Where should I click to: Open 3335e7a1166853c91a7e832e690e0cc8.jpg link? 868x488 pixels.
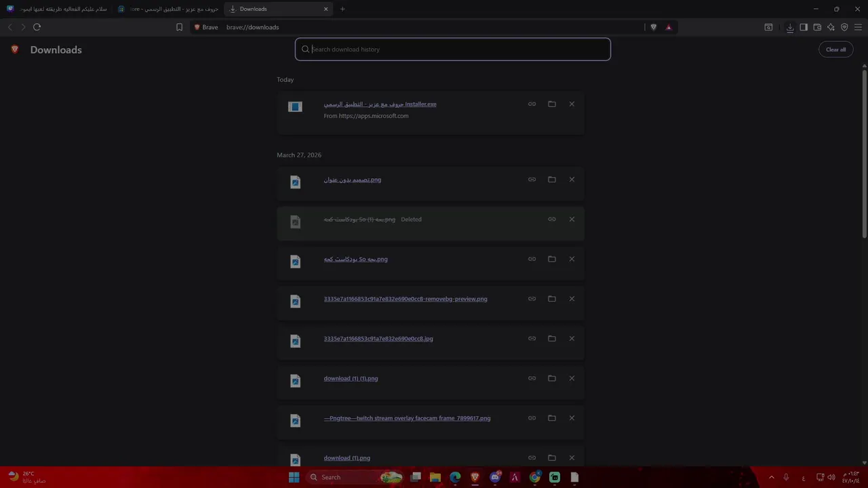point(378,339)
